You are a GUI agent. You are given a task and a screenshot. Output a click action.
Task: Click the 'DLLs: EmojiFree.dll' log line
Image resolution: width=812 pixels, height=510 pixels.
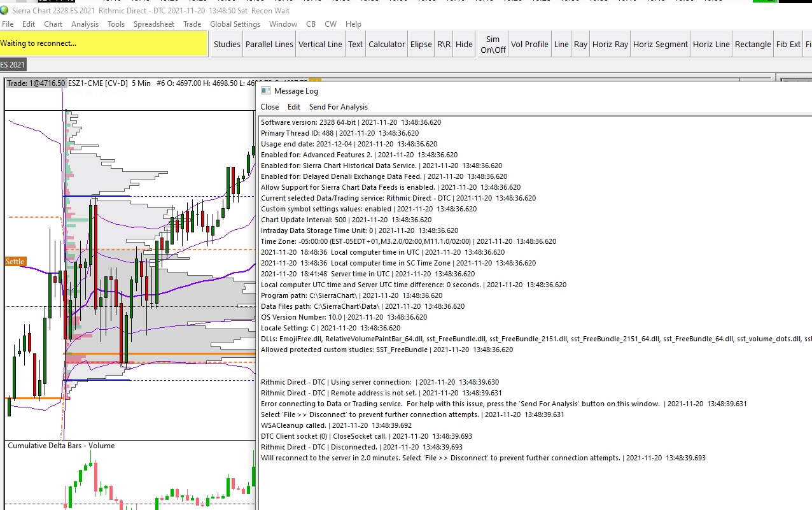pos(536,339)
